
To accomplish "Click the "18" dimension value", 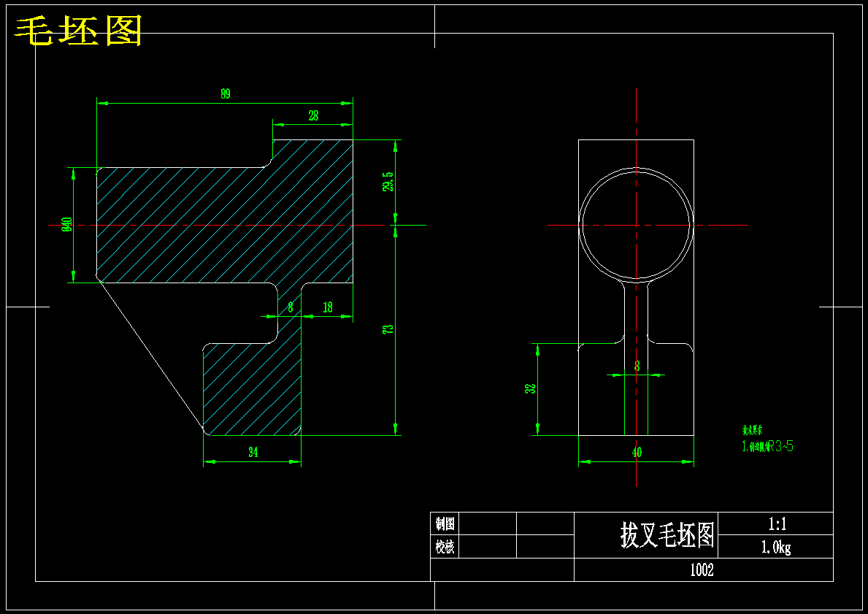I will pyautogui.click(x=328, y=307).
